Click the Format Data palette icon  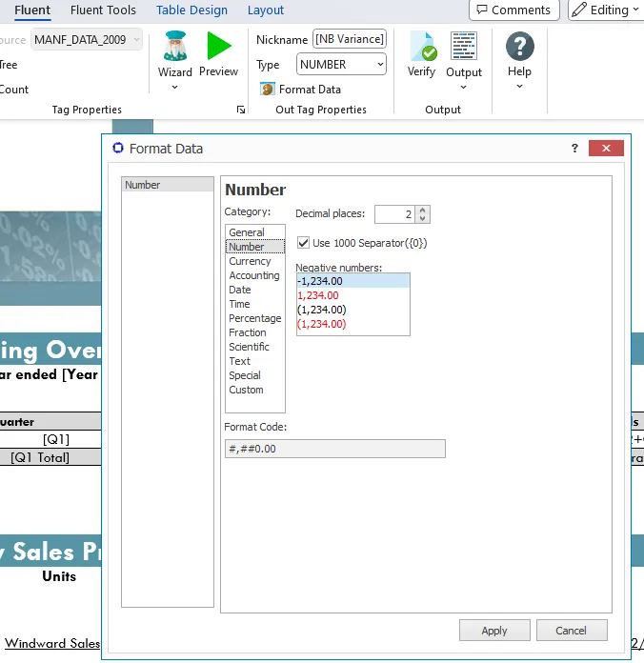coord(268,90)
